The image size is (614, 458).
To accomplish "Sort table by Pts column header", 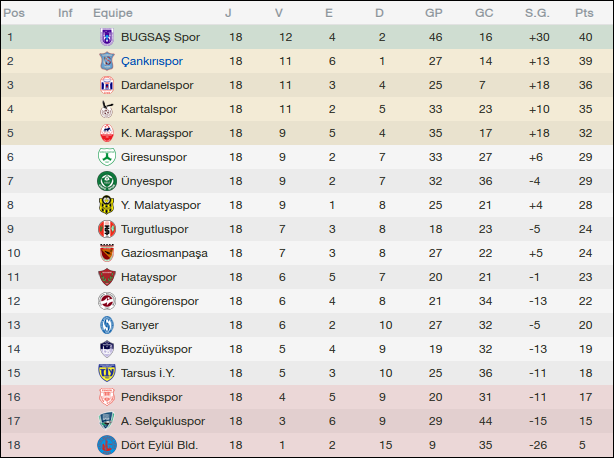I will 584,13.
